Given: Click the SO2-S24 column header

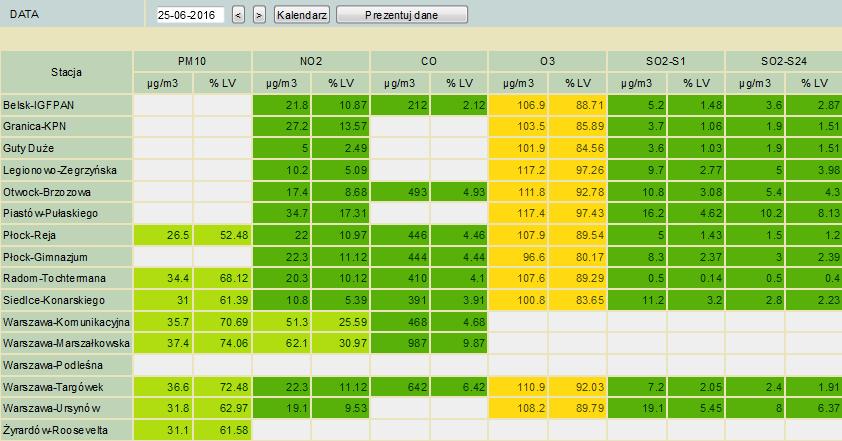Looking at the screenshot, I should [783, 61].
